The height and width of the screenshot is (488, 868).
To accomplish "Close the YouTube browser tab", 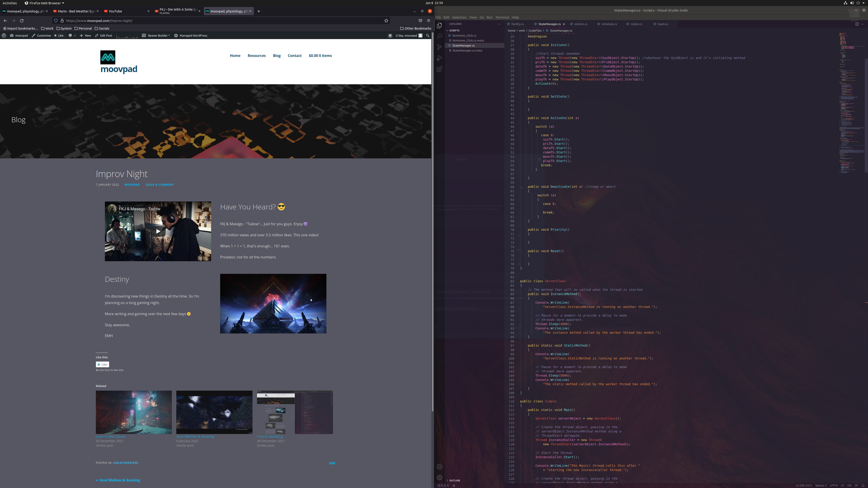I will pyautogui.click(x=148, y=11).
